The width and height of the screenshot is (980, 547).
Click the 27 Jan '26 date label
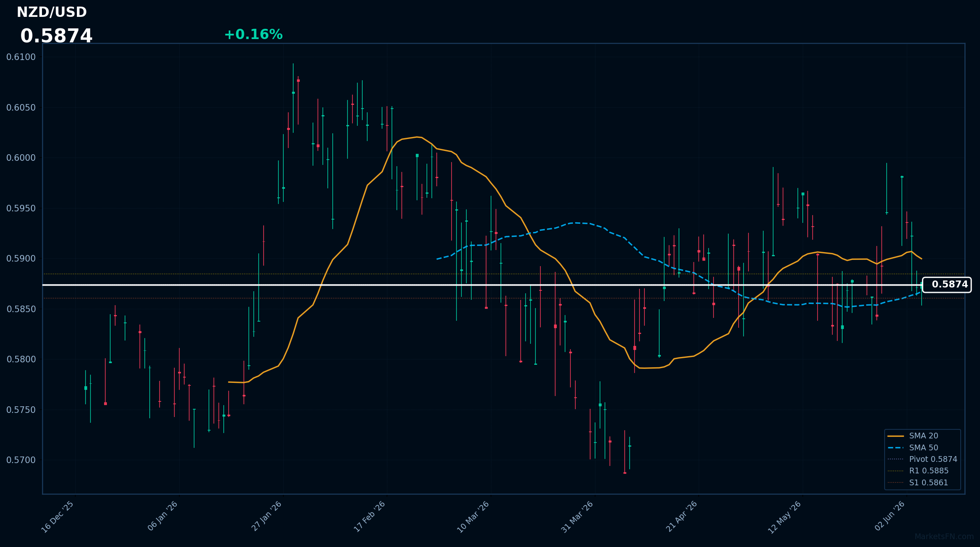(266, 516)
